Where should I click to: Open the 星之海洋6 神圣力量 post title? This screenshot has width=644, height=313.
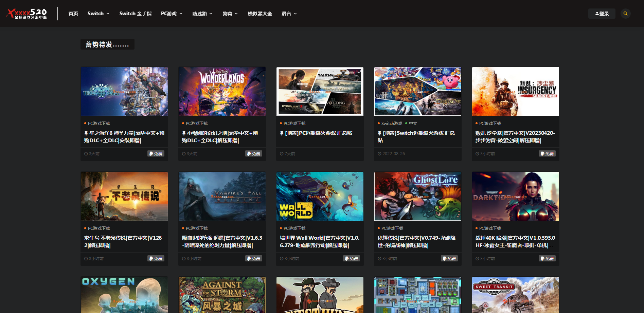point(124,137)
